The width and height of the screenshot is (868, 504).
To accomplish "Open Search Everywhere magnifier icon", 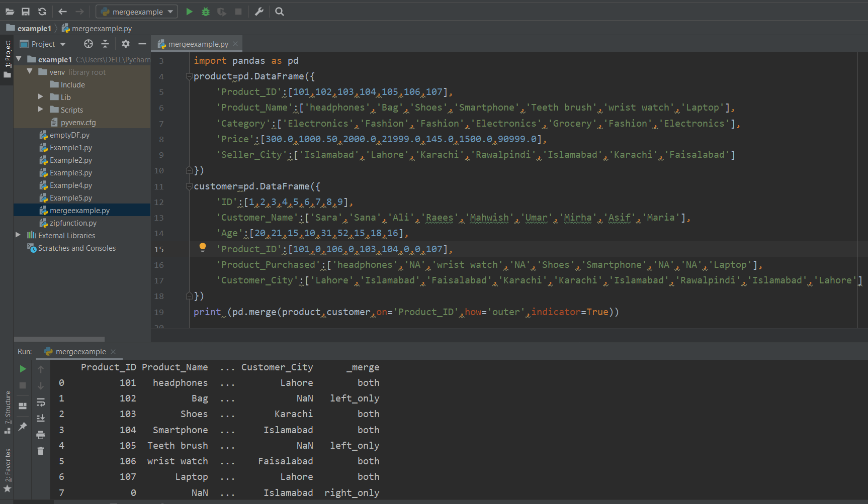I will (280, 12).
